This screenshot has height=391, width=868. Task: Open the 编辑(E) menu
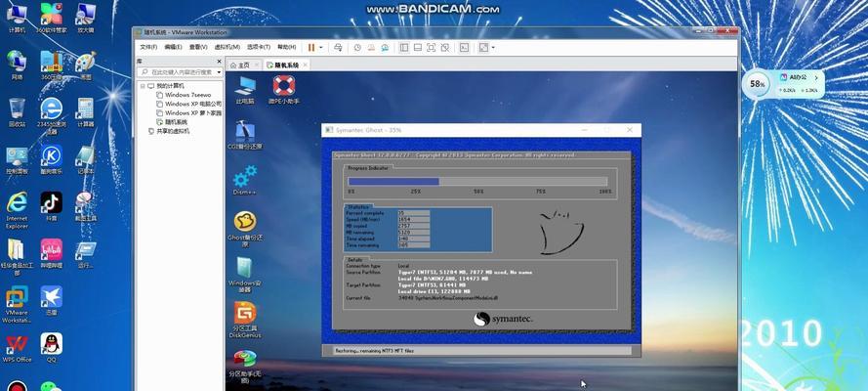(x=173, y=48)
